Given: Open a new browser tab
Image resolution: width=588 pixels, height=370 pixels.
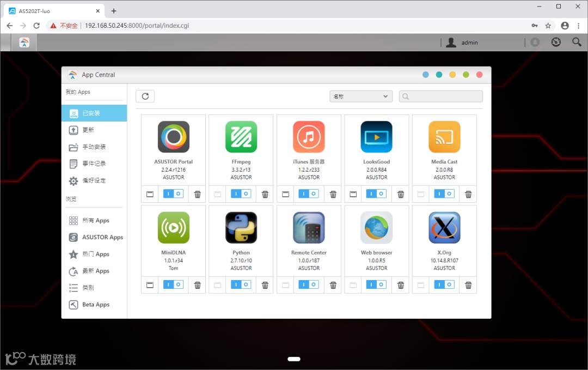Looking at the screenshot, I should pyautogui.click(x=114, y=11).
